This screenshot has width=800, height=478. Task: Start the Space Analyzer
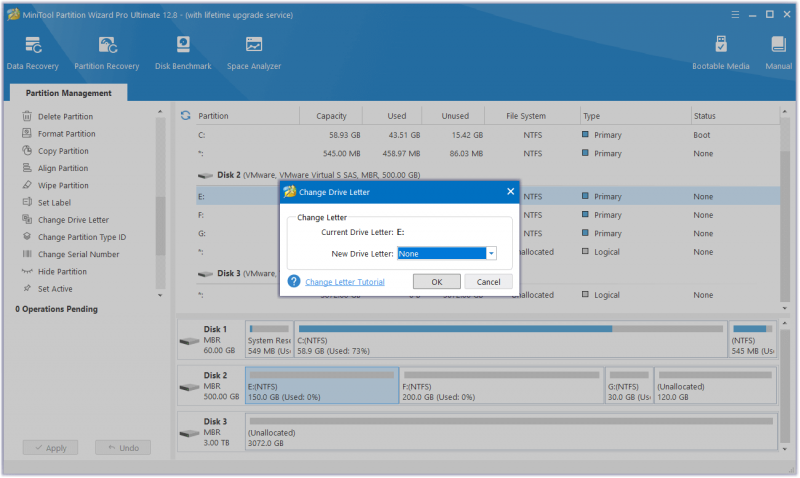(254, 53)
